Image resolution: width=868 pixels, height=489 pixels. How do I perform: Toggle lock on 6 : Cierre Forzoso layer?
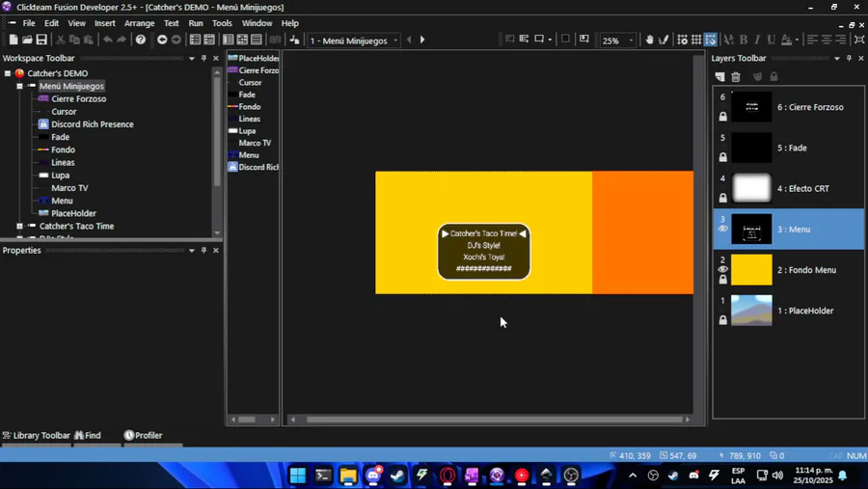click(x=723, y=117)
